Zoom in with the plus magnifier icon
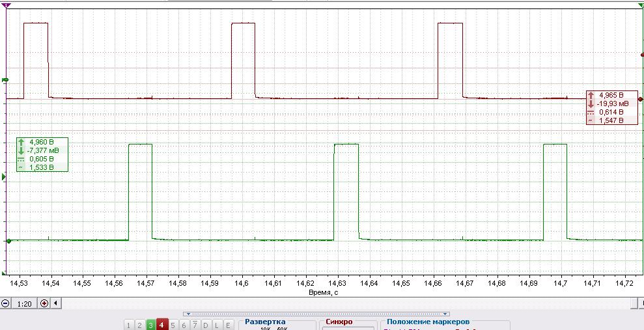 [44, 304]
